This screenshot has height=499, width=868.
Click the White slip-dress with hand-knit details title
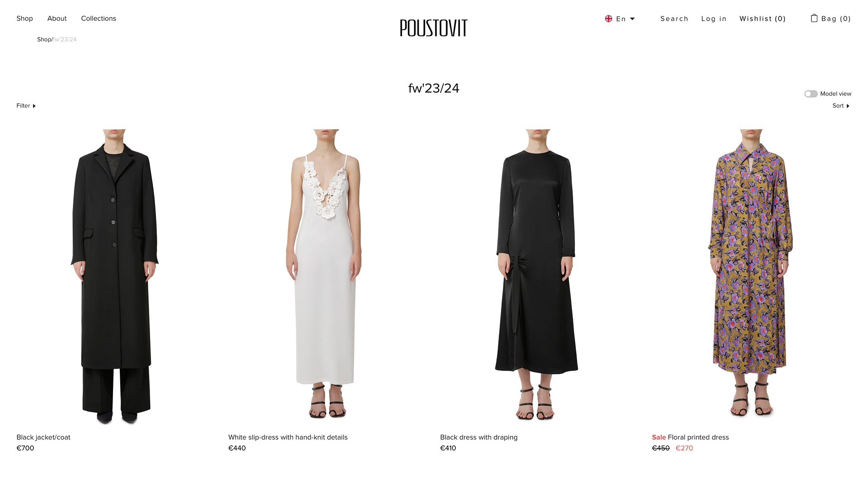tap(288, 437)
